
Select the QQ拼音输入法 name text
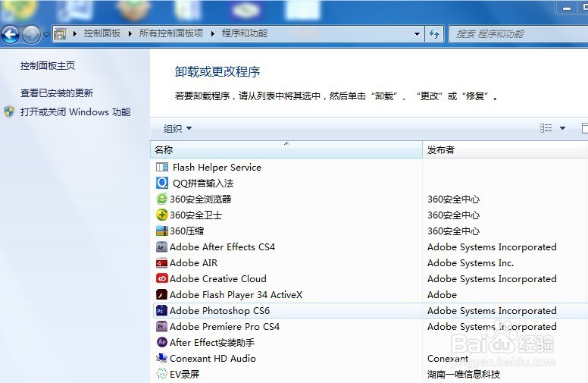(203, 184)
